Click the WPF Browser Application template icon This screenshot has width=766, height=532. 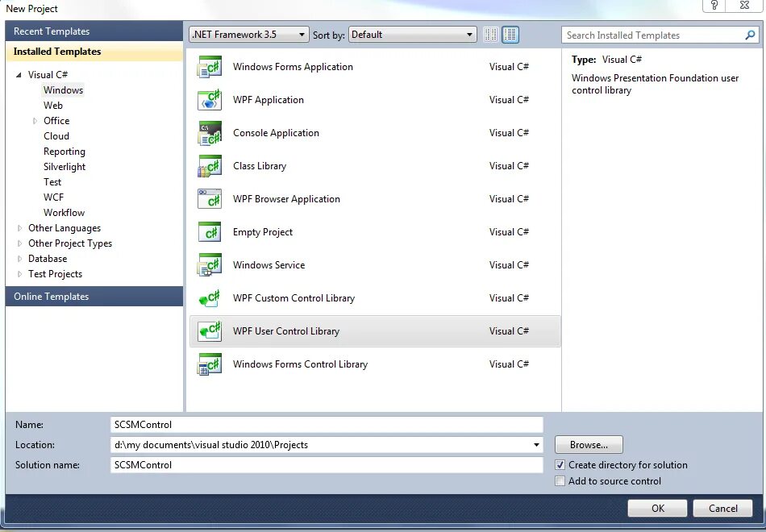[x=210, y=199]
